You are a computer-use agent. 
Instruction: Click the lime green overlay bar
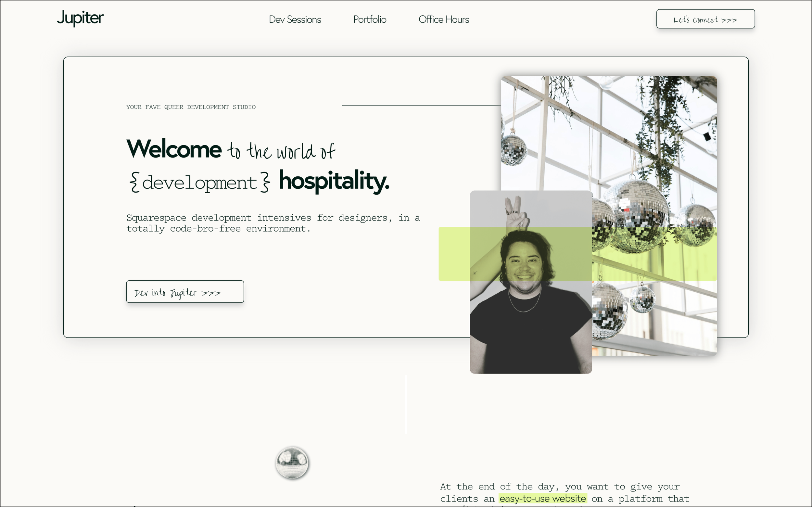coord(453,254)
